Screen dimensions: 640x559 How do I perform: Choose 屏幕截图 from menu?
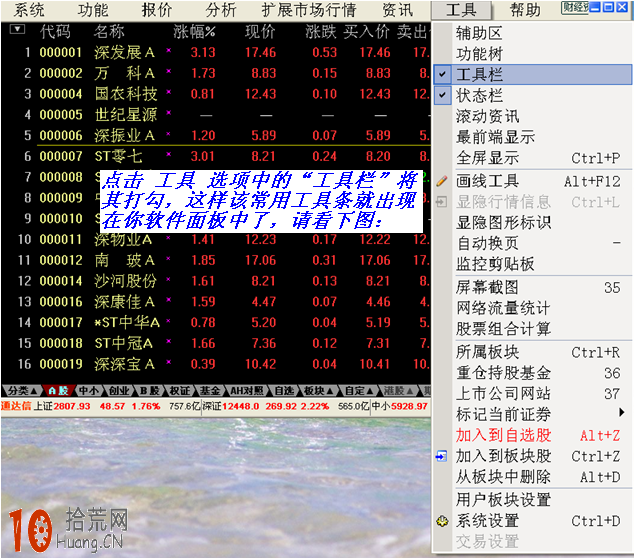(533, 288)
